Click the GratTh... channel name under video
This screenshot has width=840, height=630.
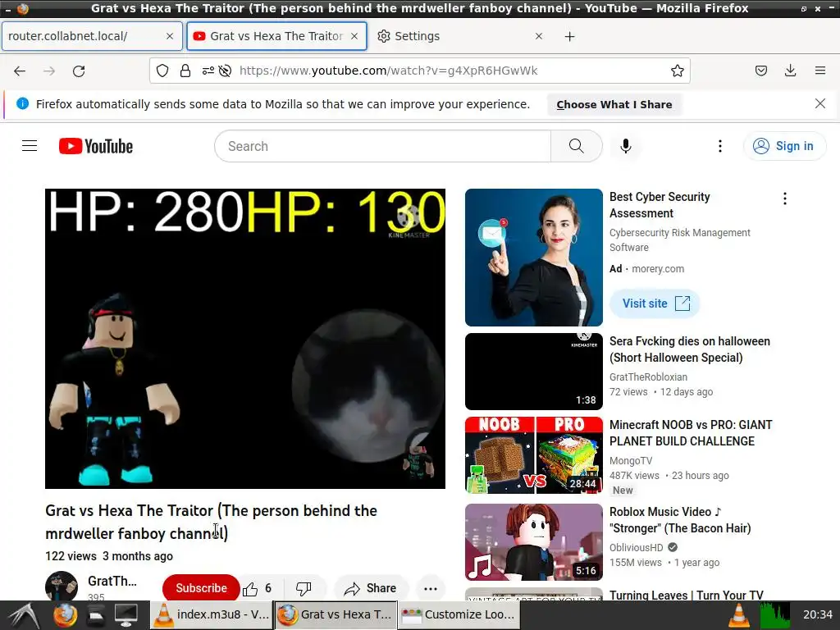click(x=112, y=581)
